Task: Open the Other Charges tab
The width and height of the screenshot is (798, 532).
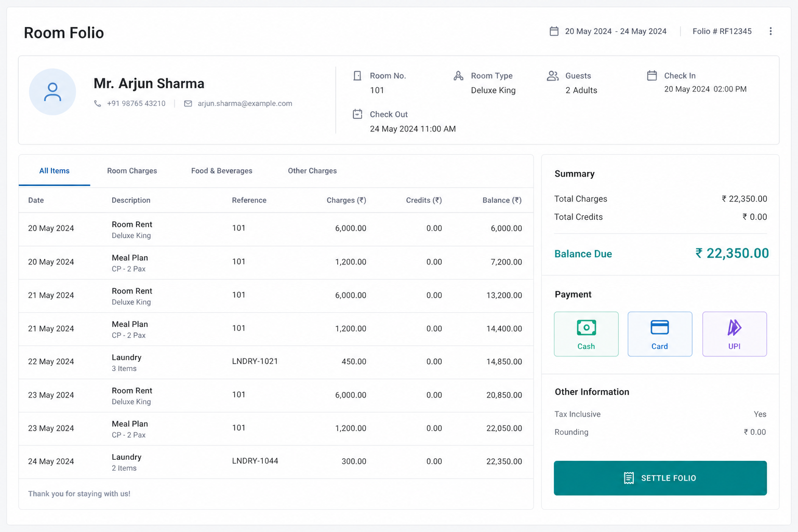Action: [312, 171]
